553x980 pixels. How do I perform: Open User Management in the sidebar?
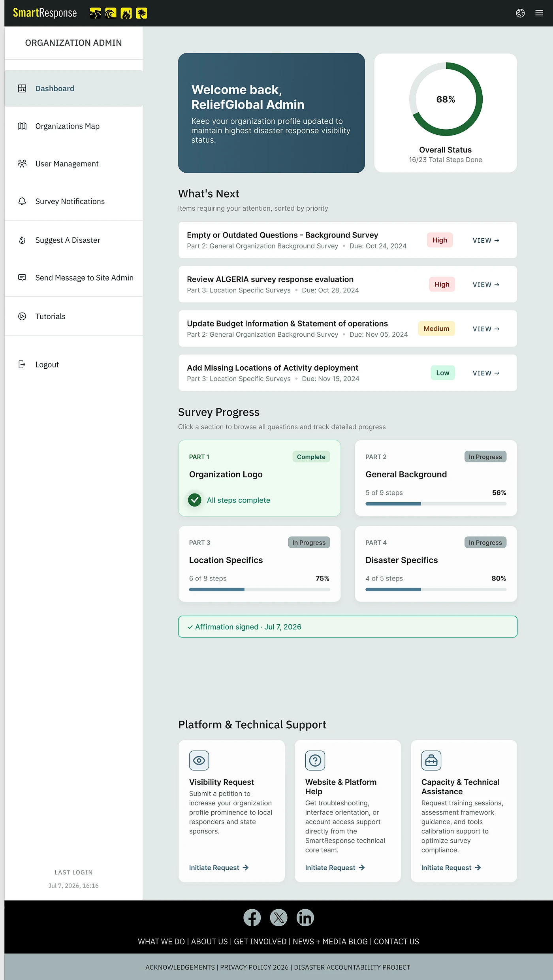74,164
